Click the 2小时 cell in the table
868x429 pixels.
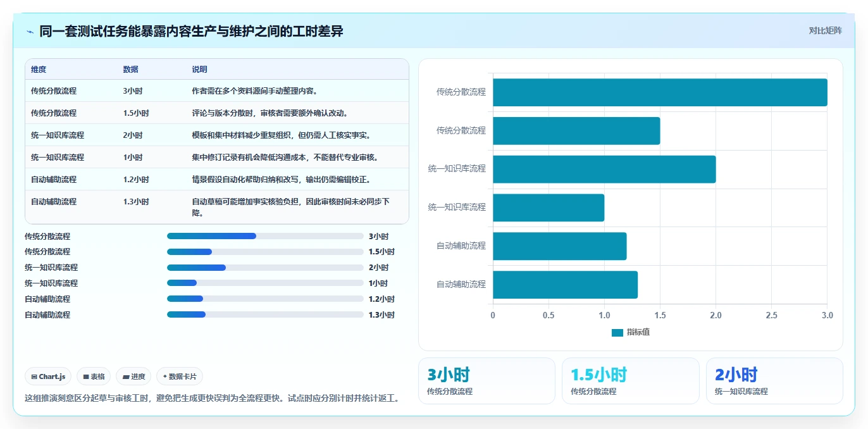click(133, 135)
